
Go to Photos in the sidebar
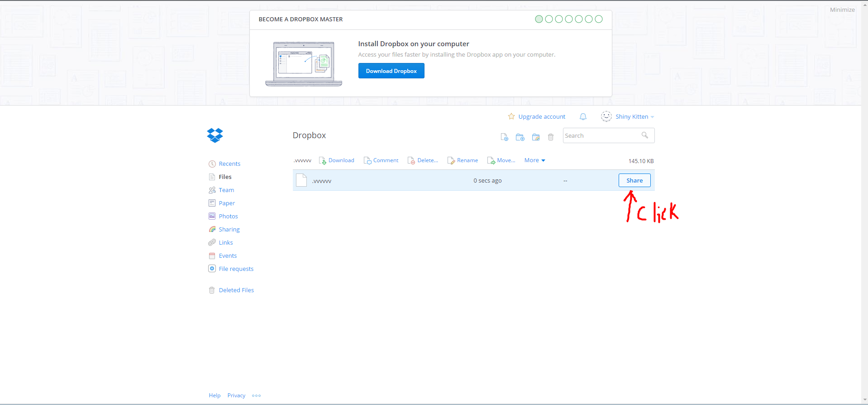click(x=228, y=217)
